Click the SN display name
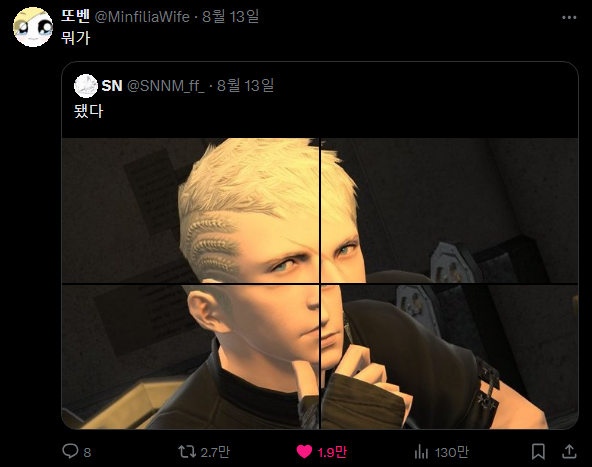 click(112, 86)
